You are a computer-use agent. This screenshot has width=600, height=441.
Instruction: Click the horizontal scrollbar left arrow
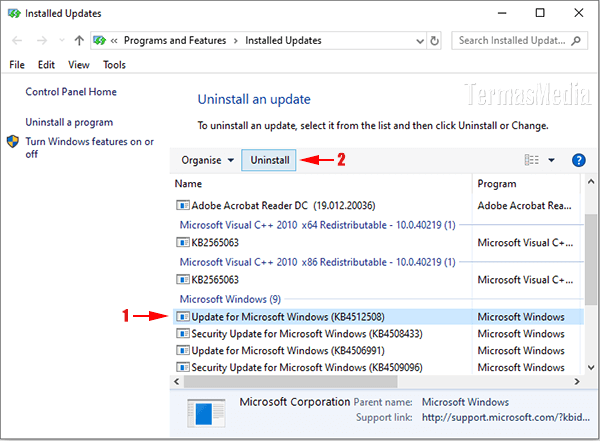(x=176, y=382)
